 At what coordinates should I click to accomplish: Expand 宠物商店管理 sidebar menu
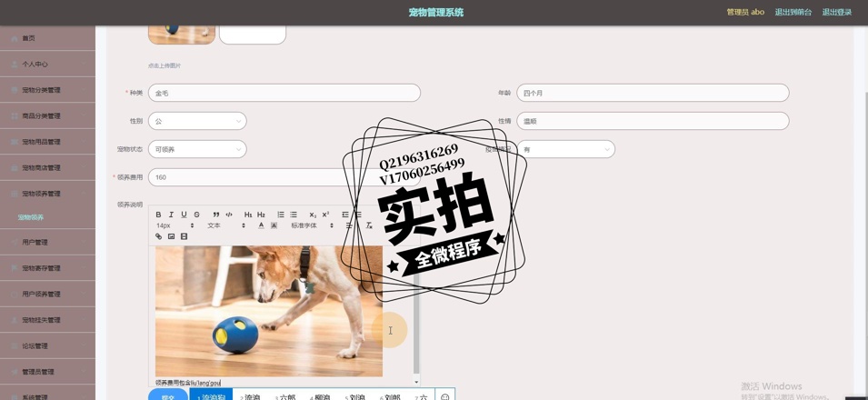click(x=47, y=167)
